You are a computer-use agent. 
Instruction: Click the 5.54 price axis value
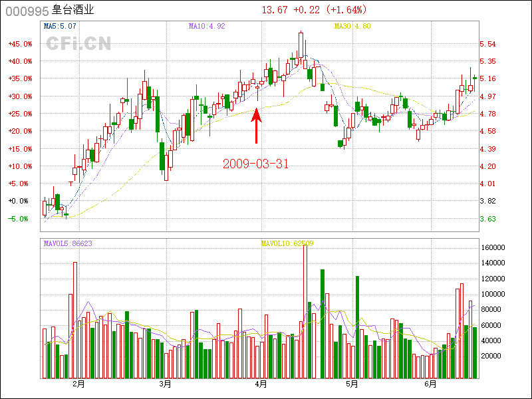[x=487, y=44]
